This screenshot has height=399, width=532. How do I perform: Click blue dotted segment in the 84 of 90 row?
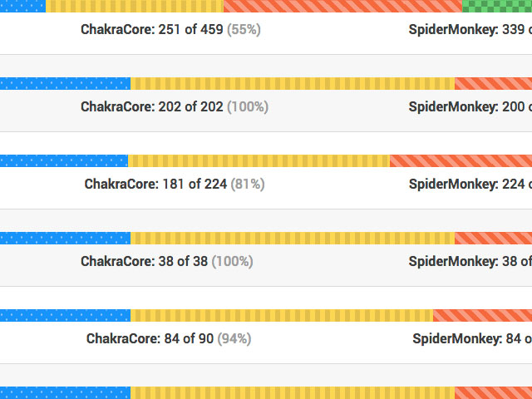[65, 316]
